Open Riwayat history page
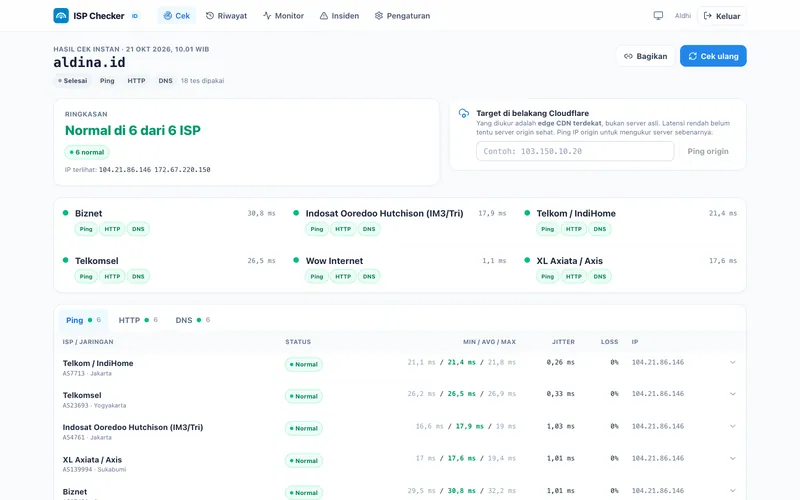The image size is (800, 500). 227,16
